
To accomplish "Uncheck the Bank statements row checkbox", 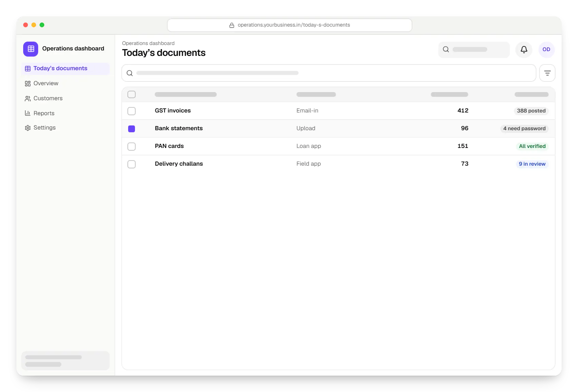I will (132, 129).
